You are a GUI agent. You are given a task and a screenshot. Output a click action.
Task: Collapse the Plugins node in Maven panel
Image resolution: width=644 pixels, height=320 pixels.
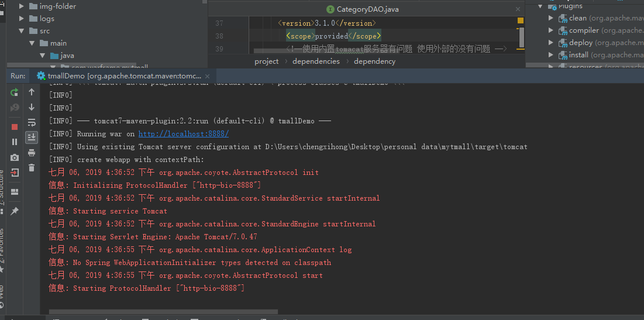point(541,6)
